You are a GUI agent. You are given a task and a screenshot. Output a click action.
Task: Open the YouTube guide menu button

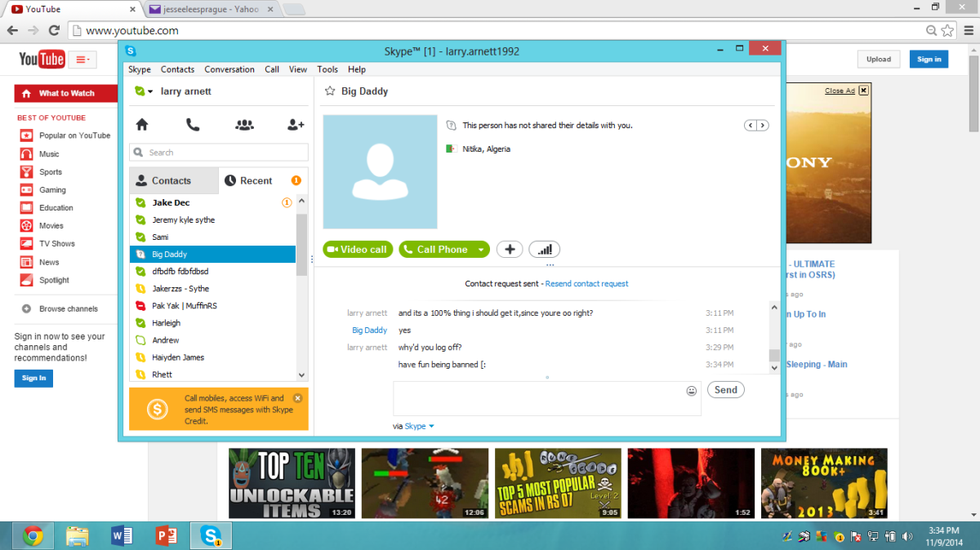pos(82,60)
